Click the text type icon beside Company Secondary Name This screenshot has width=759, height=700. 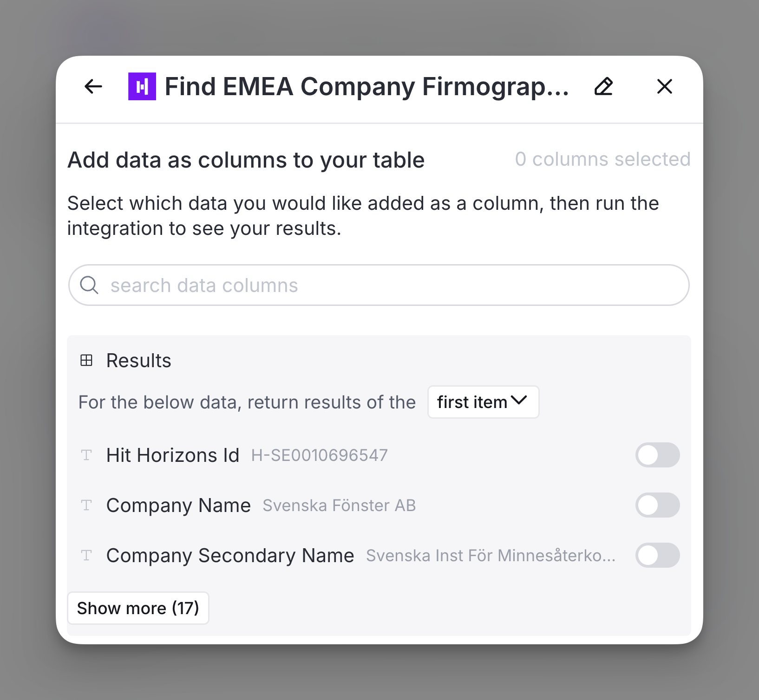[x=86, y=555]
